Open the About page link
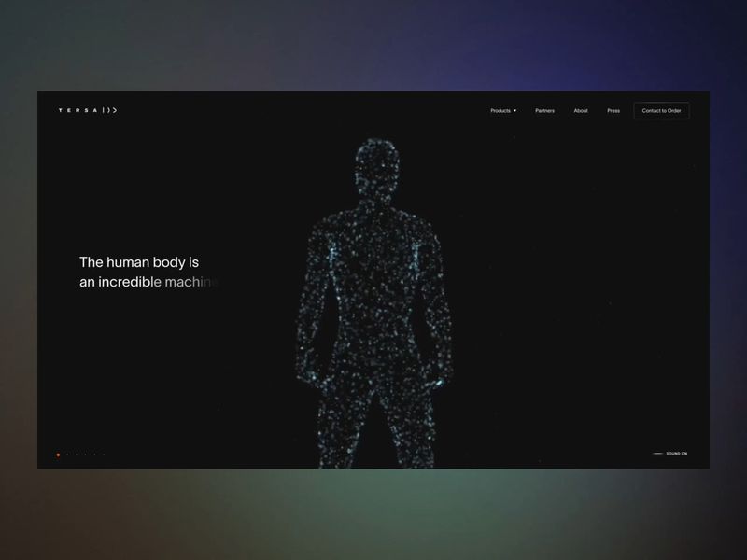Viewport: 747px width, 560px height. [x=581, y=111]
